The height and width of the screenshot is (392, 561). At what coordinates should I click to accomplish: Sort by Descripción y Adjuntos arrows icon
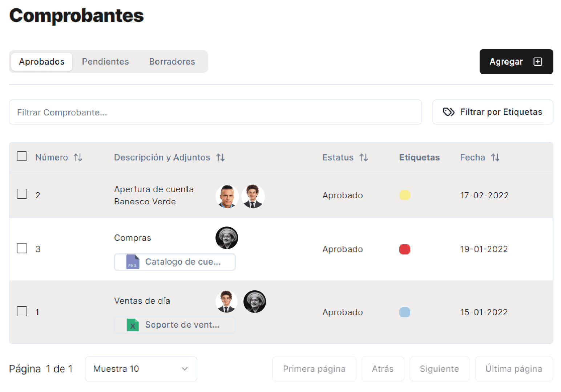tap(221, 158)
